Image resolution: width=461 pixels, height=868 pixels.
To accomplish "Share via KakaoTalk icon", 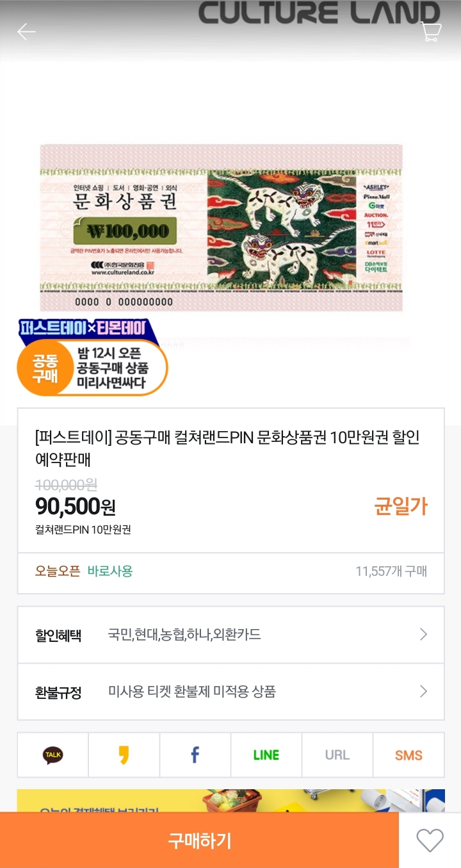I will click(53, 755).
